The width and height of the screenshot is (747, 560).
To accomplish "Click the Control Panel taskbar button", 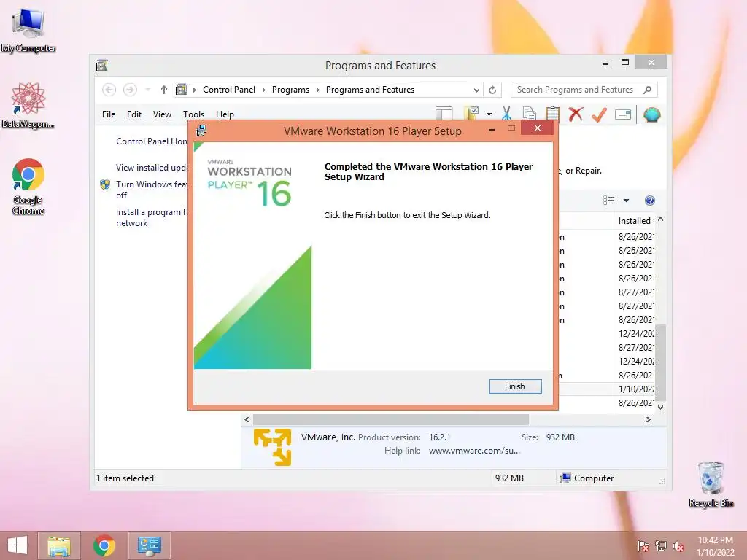I will pos(150,545).
